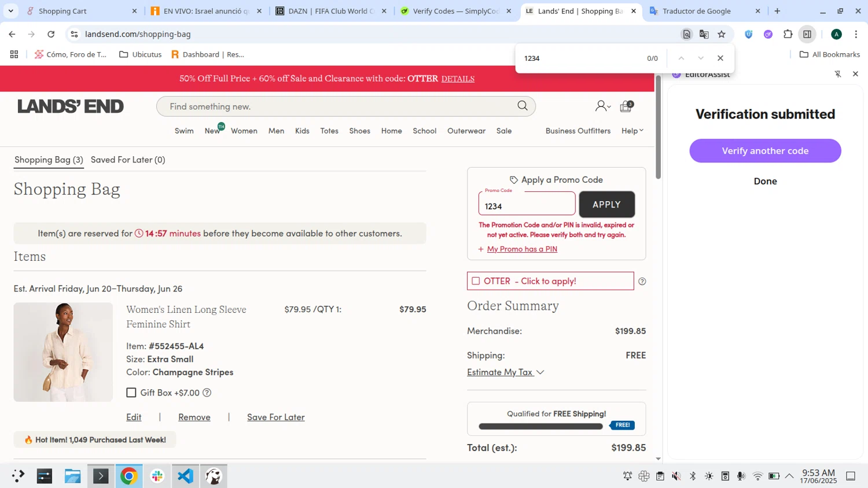Screen dimensions: 868x488
Task: Open Business Outfitters link
Action: tap(578, 131)
